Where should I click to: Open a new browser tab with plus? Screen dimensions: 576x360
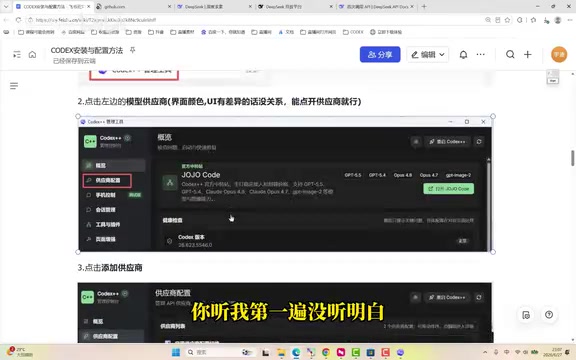tap(424, 6)
